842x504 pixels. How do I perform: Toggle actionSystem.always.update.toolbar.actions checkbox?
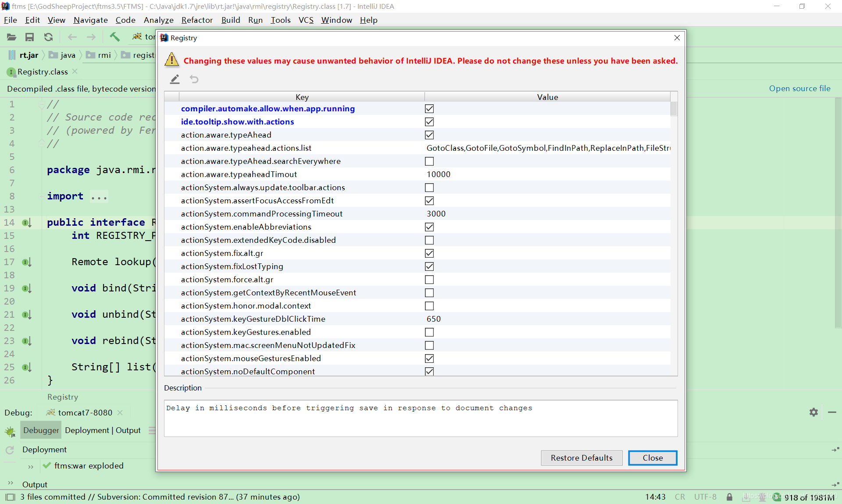pos(429,188)
